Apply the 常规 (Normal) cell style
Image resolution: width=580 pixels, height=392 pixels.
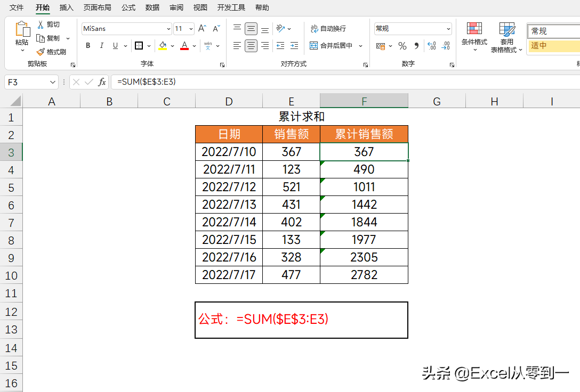pos(554,31)
